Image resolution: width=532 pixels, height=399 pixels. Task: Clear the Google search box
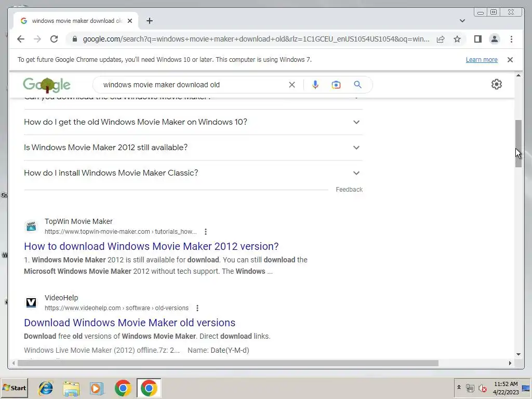tap(292, 85)
